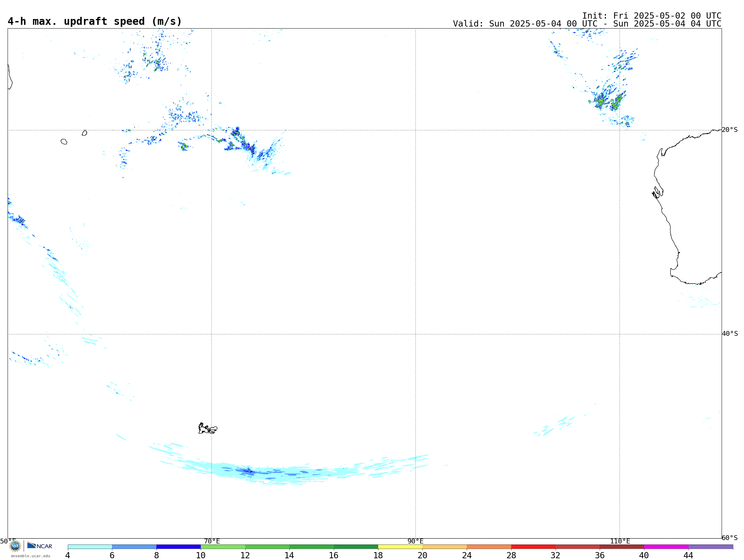Click the 110°E longitude label
This screenshot has height=560, width=744.
620,541
